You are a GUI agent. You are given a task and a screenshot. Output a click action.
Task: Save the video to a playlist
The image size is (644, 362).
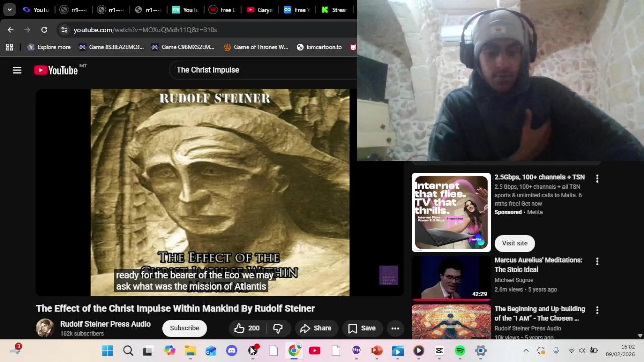[362, 328]
